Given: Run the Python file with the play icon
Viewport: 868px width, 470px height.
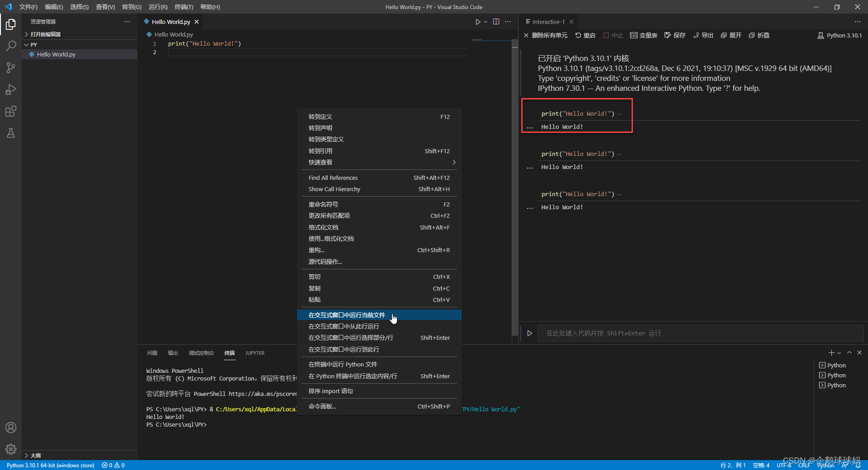Looking at the screenshot, I should pyautogui.click(x=478, y=21).
